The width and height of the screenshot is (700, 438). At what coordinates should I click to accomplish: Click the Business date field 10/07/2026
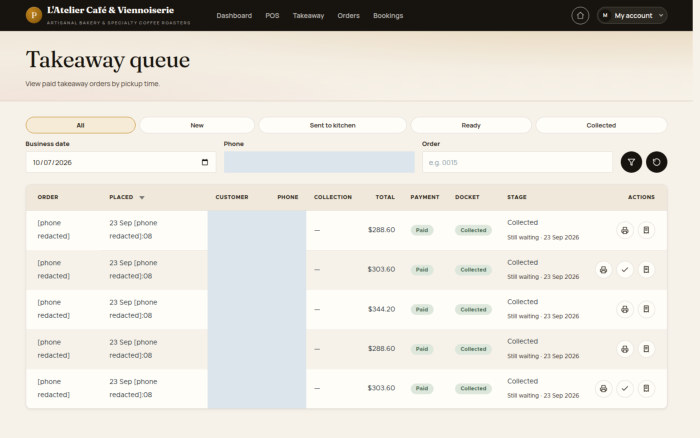(x=121, y=162)
